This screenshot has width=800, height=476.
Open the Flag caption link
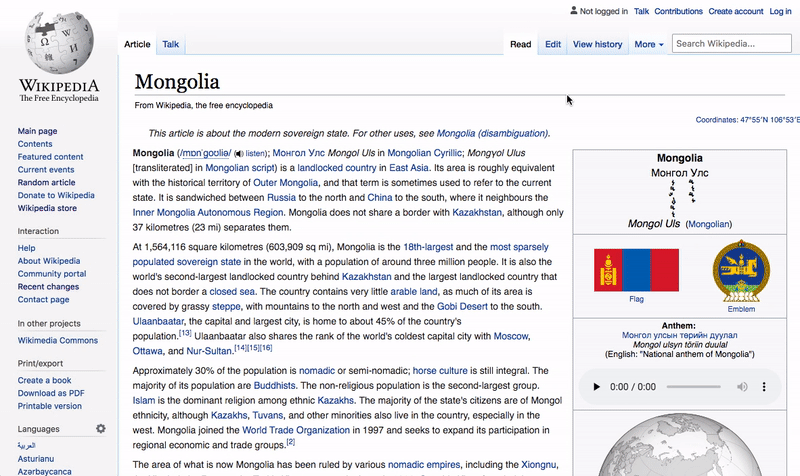[636, 299]
